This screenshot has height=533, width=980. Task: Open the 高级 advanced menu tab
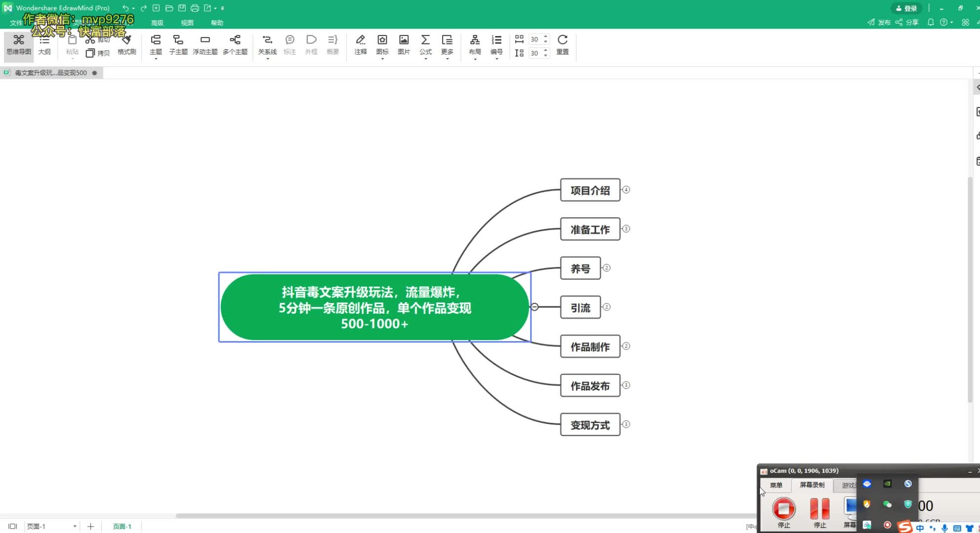click(x=157, y=23)
